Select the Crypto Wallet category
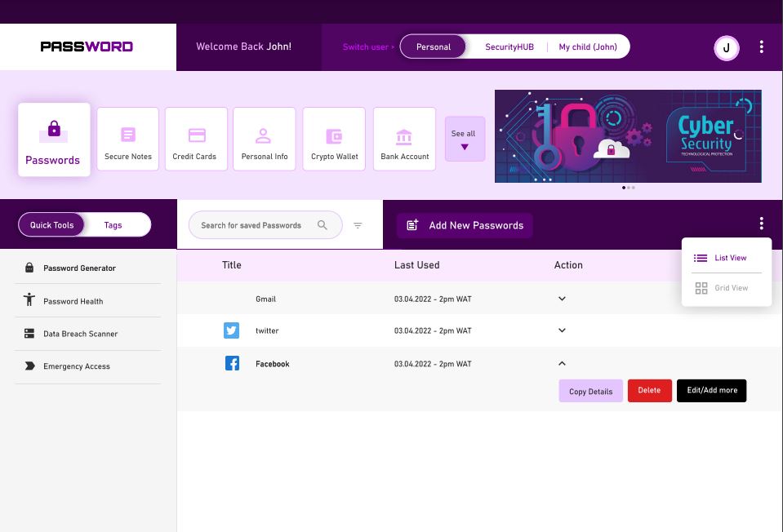 pos(334,138)
